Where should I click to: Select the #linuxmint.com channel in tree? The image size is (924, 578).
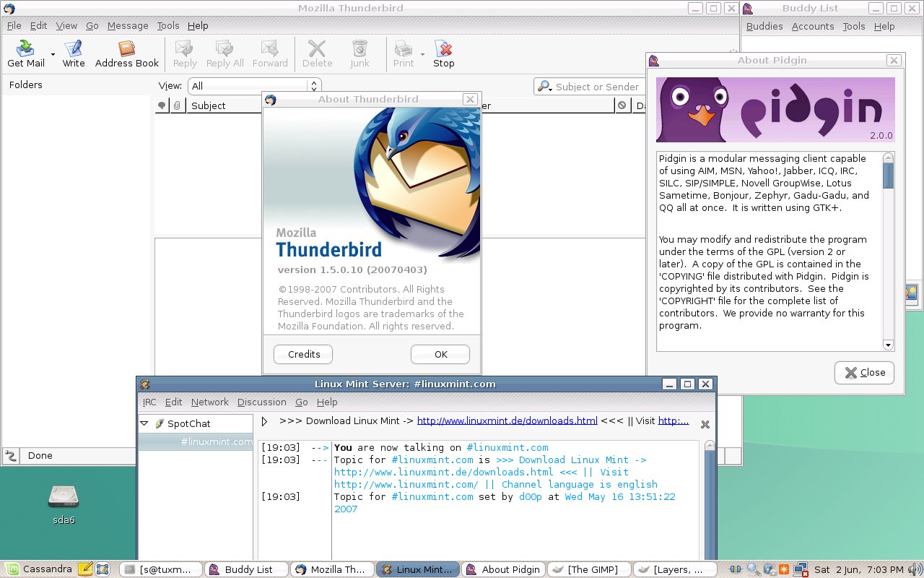(217, 441)
